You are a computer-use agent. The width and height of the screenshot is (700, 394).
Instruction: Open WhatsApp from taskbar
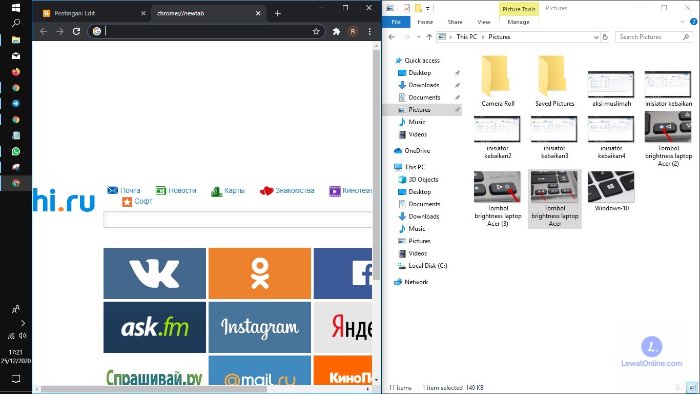click(x=16, y=151)
